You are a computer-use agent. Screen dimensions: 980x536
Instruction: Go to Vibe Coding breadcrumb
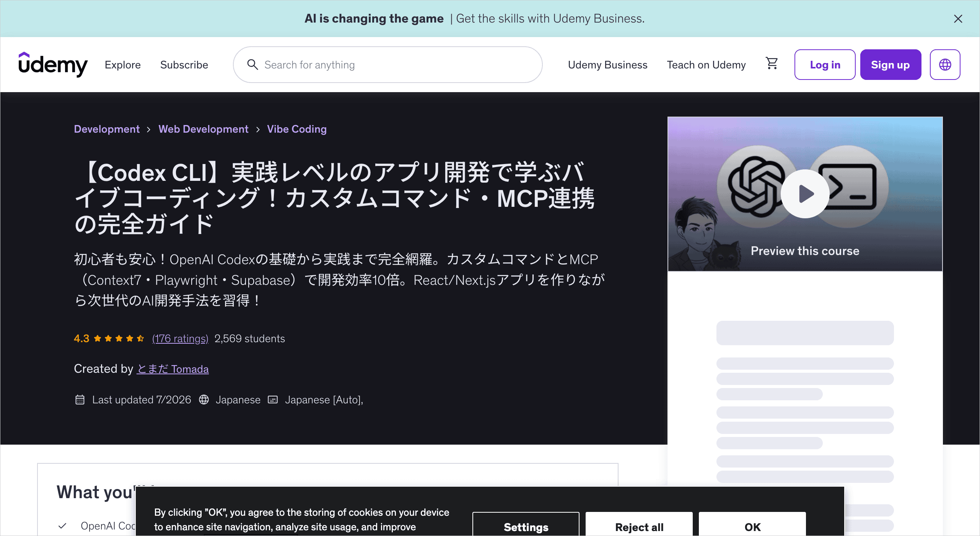[x=297, y=129]
